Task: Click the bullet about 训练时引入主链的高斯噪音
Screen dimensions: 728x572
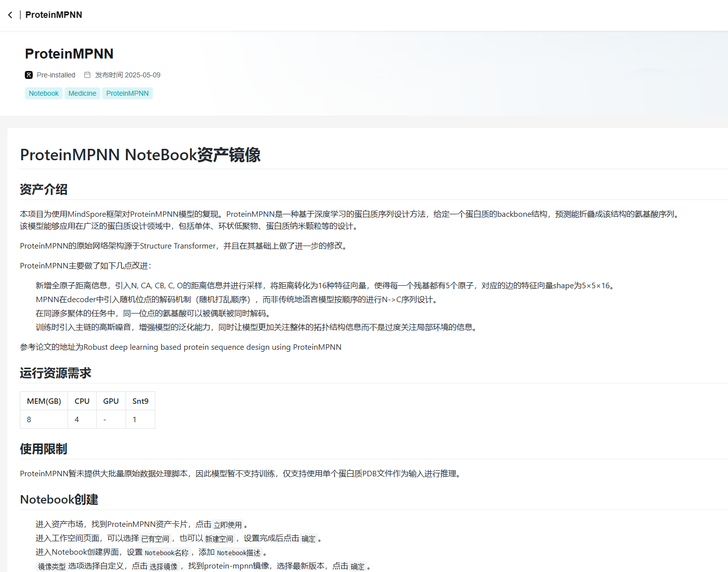Action: [258, 327]
